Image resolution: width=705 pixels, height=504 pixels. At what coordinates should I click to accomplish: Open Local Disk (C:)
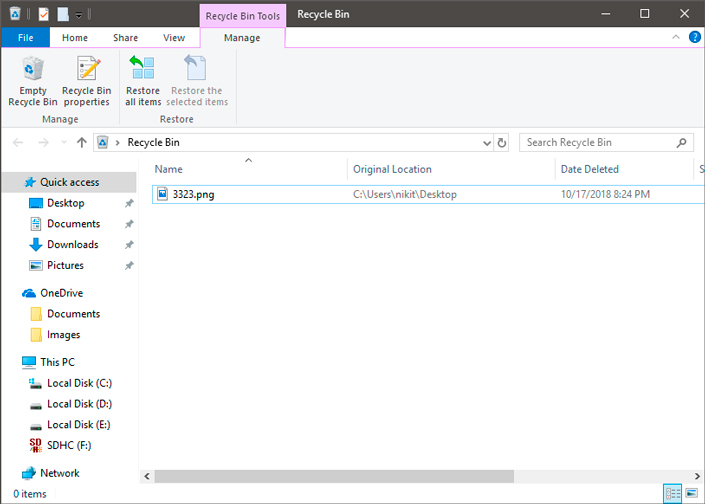point(80,383)
